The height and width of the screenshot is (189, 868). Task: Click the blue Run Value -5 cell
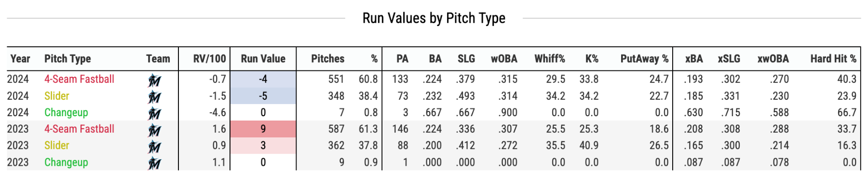pyautogui.click(x=263, y=96)
